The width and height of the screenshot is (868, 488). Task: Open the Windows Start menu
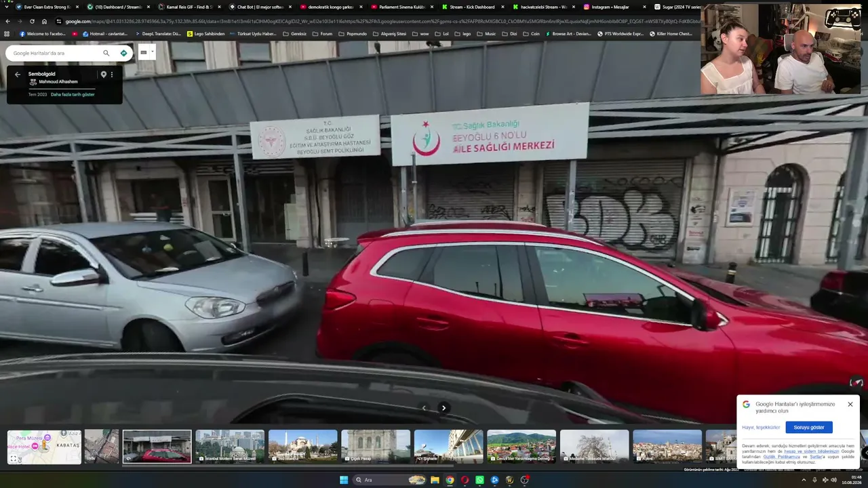point(344,480)
